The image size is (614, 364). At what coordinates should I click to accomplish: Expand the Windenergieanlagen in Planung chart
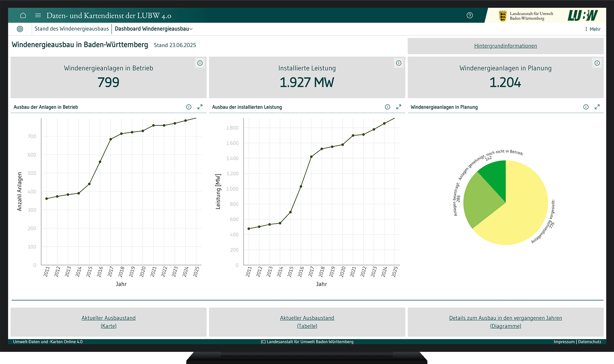pyautogui.click(x=597, y=107)
